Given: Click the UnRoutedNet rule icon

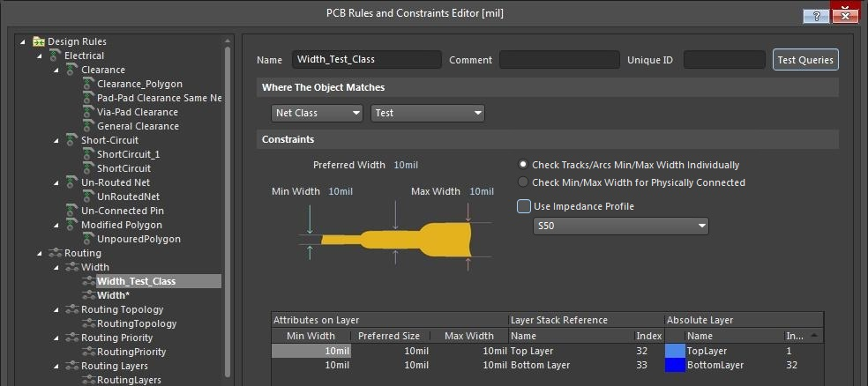Looking at the screenshot, I should (x=88, y=197).
